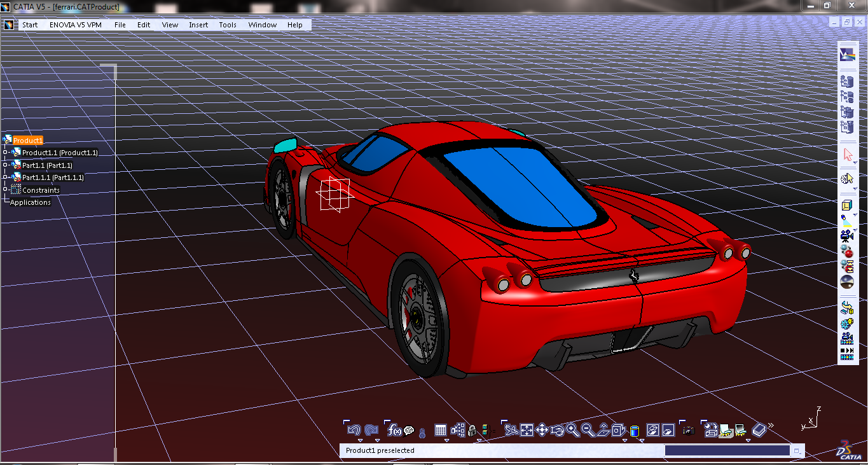Open the Formula f(x) tool

coord(394,431)
